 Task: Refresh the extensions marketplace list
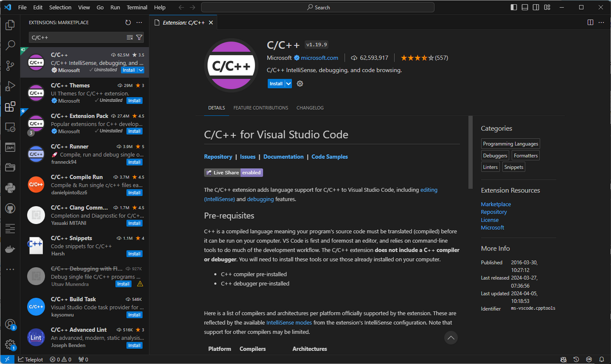(128, 22)
